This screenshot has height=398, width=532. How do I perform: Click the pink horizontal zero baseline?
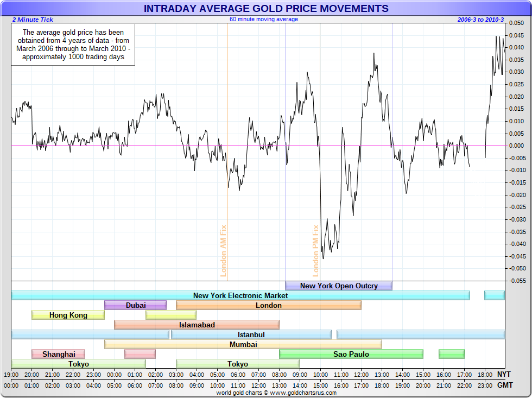[x=259, y=146]
